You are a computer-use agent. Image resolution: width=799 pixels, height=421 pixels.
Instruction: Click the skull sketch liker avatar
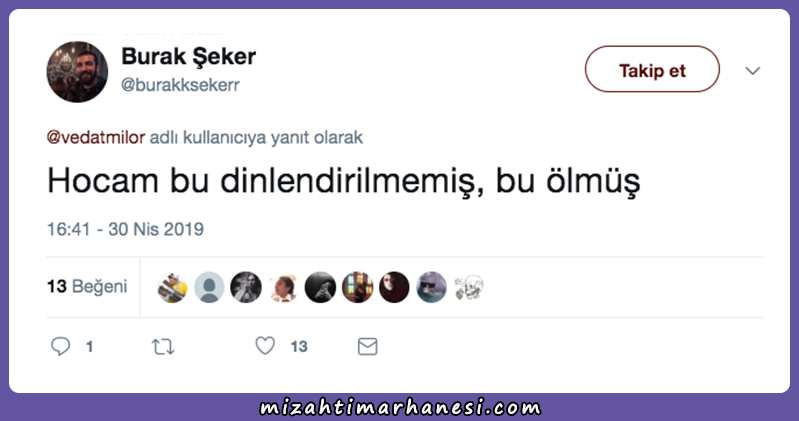[x=468, y=287]
